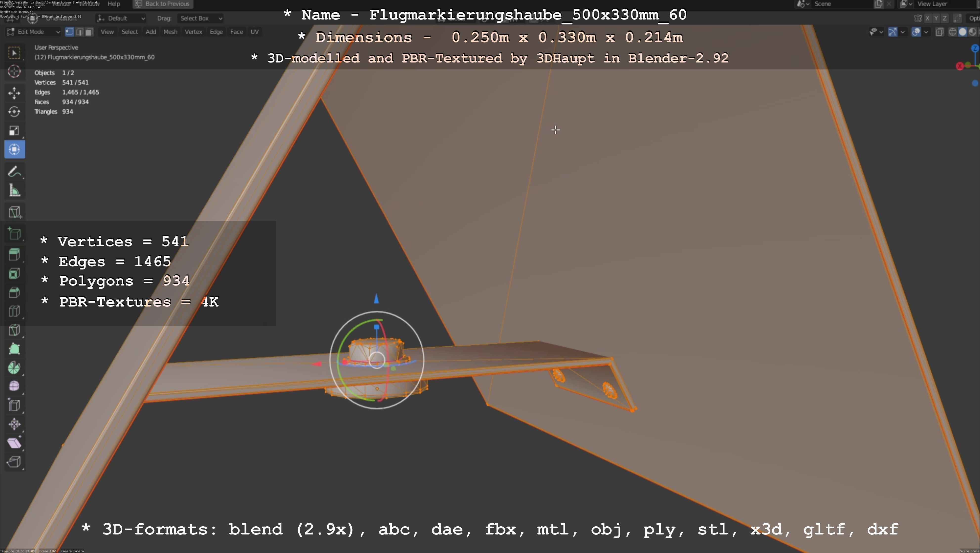Toggle Y axis mesh mirror
Image resolution: width=980 pixels, height=553 pixels.
click(936, 18)
